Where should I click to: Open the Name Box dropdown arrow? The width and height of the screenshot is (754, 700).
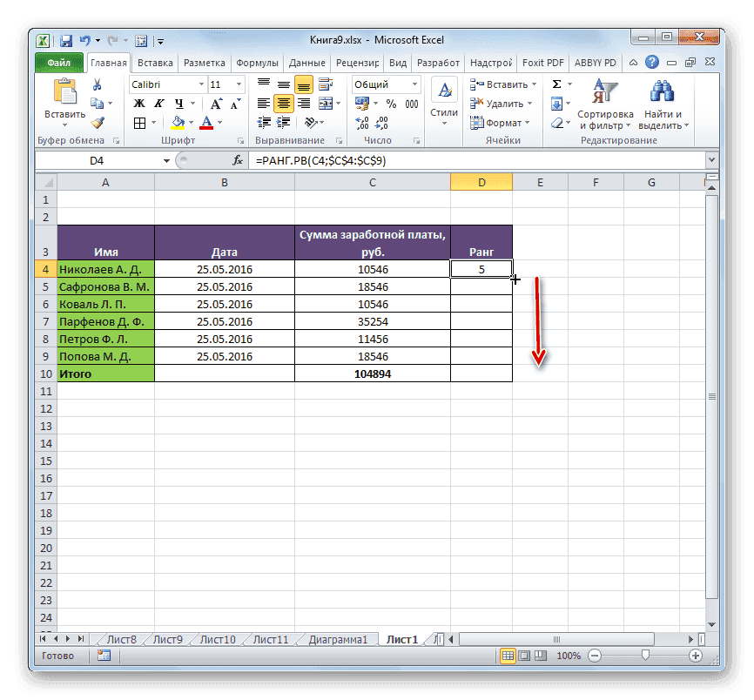click(x=167, y=161)
